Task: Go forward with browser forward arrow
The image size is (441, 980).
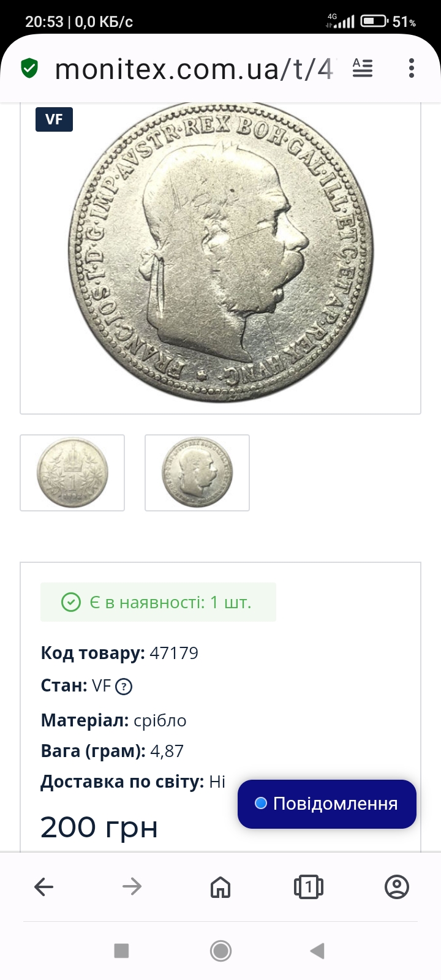Action: tap(132, 886)
